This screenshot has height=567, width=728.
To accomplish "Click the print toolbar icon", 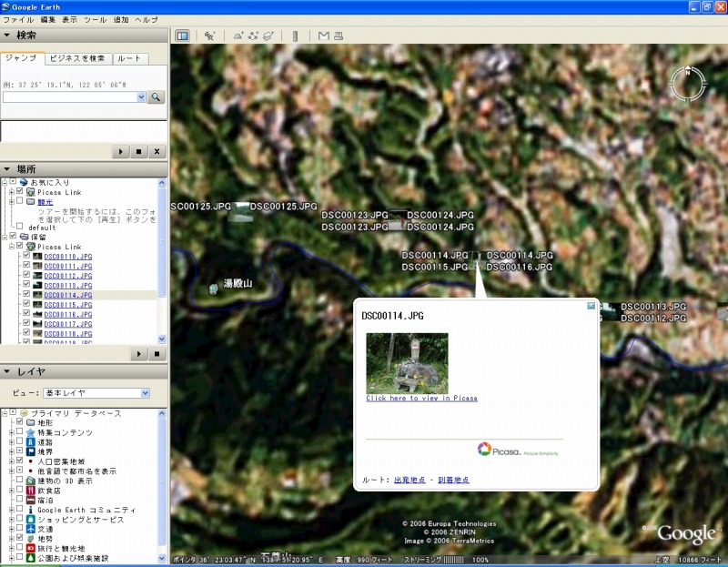I will tap(338, 35).
